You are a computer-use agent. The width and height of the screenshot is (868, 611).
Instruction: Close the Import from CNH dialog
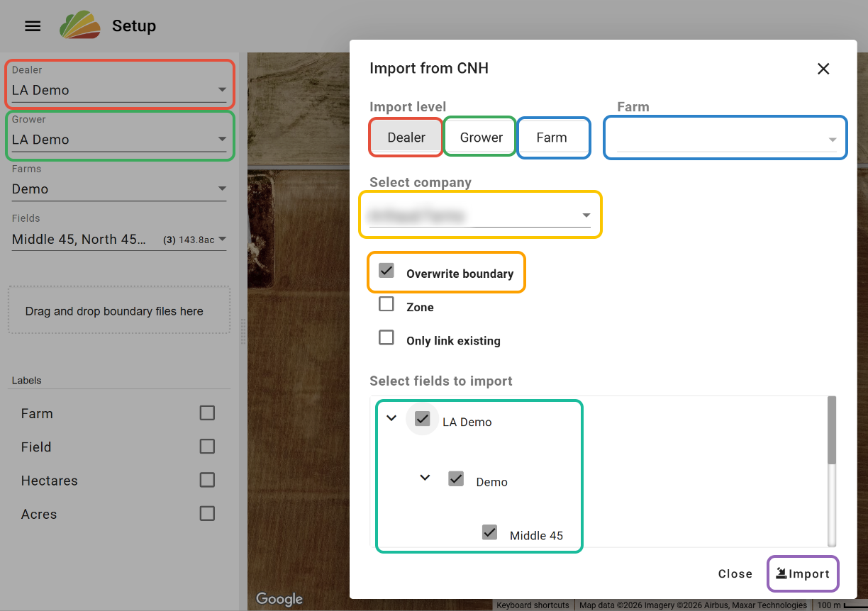823,69
